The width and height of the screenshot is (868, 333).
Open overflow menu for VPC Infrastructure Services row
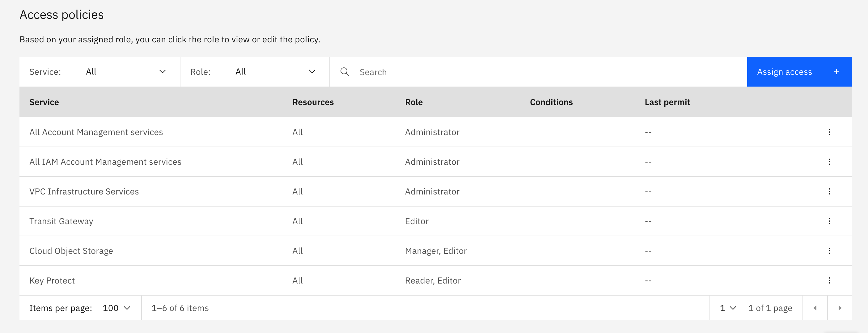830,191
